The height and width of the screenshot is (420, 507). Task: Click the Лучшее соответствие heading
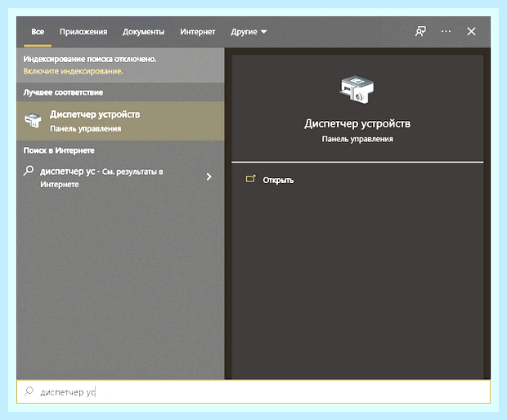click(63, 92)
